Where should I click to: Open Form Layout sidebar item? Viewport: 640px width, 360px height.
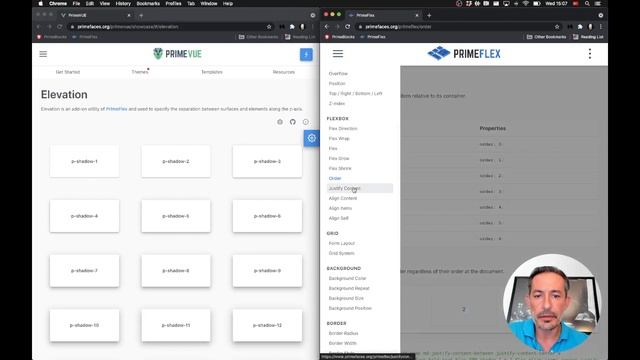pyautogui.click(x=342, y=243)
